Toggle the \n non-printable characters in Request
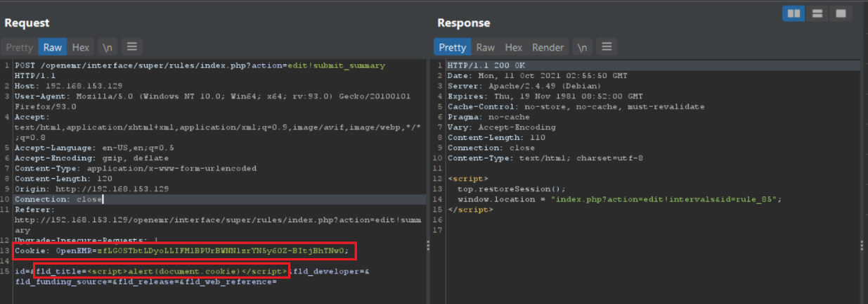 108,47
